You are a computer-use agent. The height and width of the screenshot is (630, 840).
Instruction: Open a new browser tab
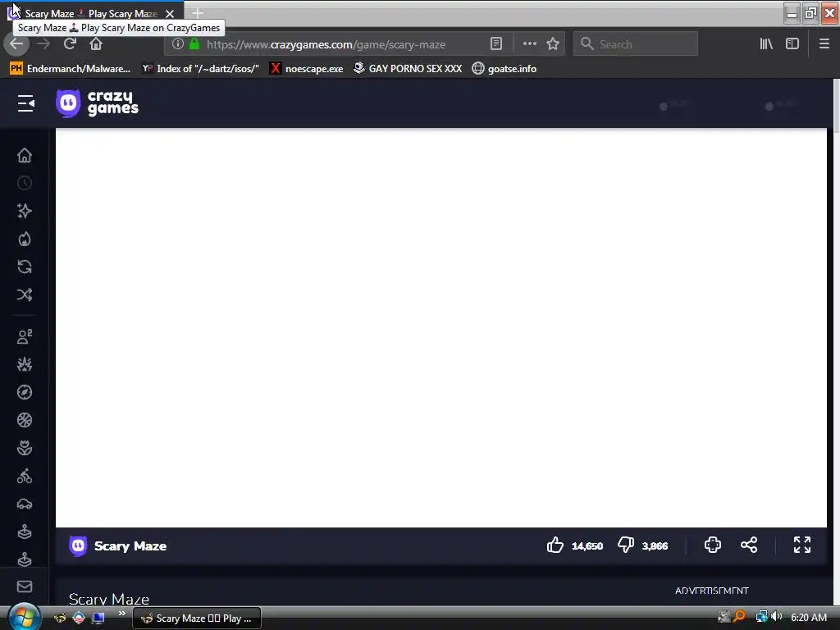click(x=198, y=13)
